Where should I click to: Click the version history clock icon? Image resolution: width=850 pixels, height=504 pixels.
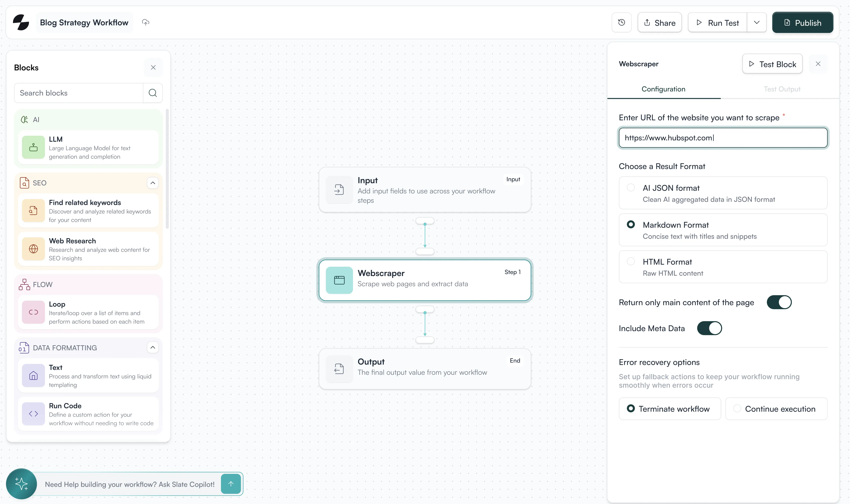(x=621, y=22)
